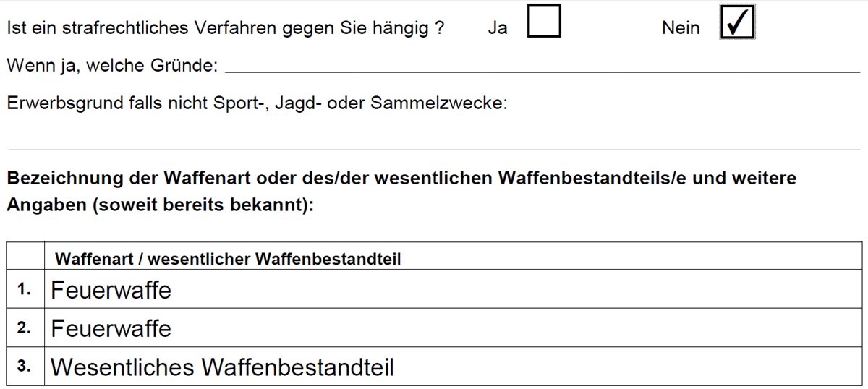Open row 1 'Feuerwaffe' weapon type field
Image resolution: width=868 pixels, height=389 pixels.
coord(454,289)
